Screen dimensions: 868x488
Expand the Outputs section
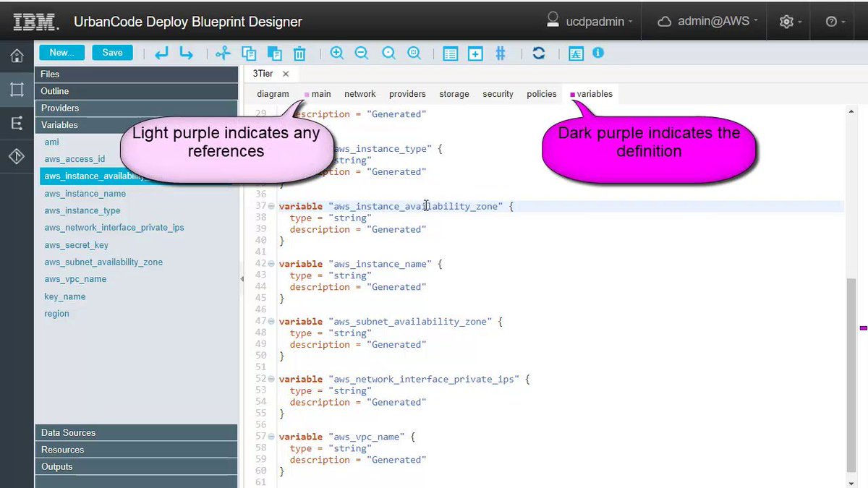pyautogui.click(x=136, y=466)
